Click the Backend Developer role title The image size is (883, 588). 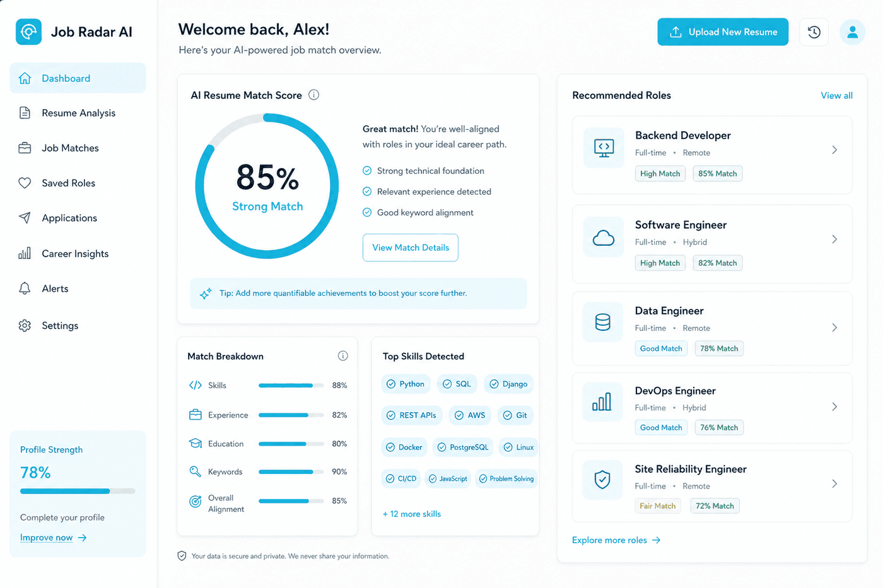pos(683,135)
